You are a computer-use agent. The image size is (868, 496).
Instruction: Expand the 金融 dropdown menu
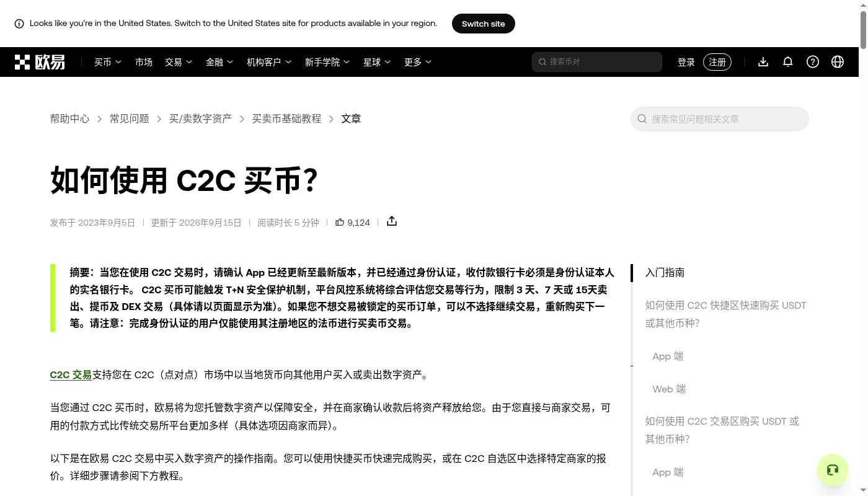click(219, 62)
